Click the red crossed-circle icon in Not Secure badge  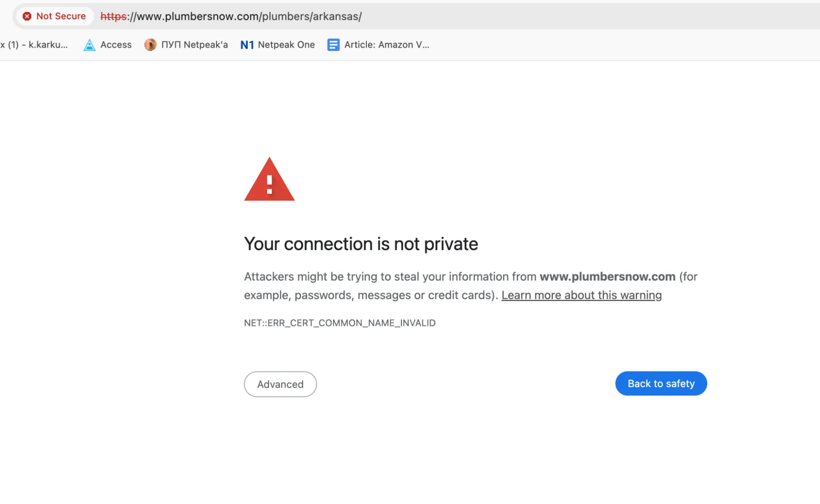coord(27,16)
